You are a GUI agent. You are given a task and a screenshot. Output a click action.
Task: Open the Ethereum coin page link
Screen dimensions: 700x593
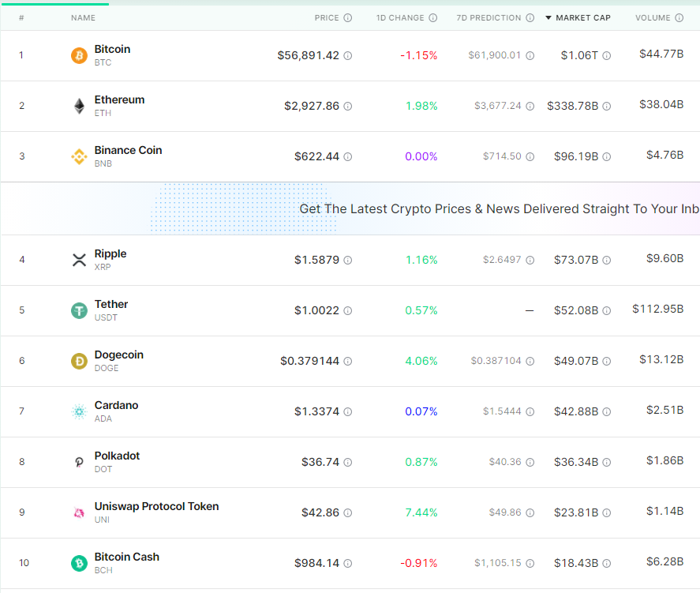click(x=119, y=99)
